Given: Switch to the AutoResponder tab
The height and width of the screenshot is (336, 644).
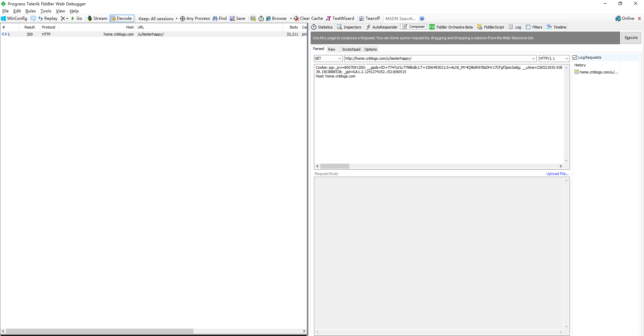Looking at the screenshot, I should 382,27.
